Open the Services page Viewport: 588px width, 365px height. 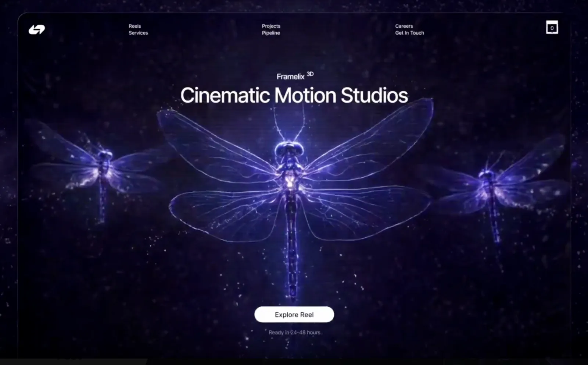138,33
